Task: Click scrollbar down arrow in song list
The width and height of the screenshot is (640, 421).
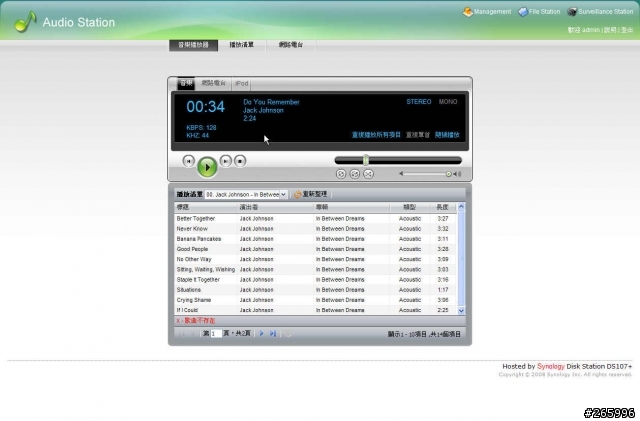Action: pyautogui.click(x=461, y=311)
